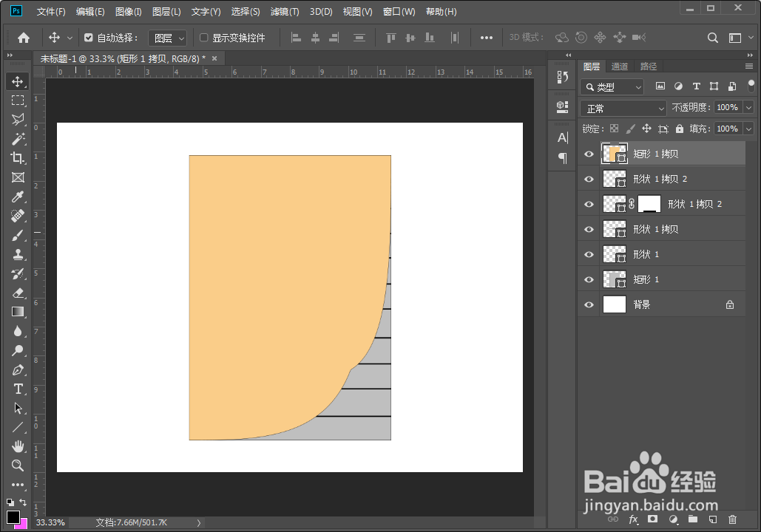Screen dimensions: 761x532
Task: Toggle the 自动选择 checkbox
Action: pyautogui.click(x=88, y=38)
